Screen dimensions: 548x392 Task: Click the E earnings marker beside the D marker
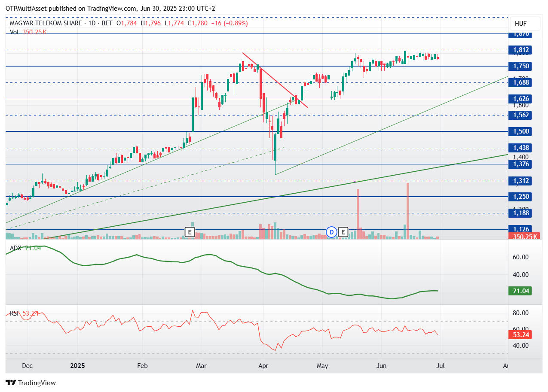click(x=343, y=232)
